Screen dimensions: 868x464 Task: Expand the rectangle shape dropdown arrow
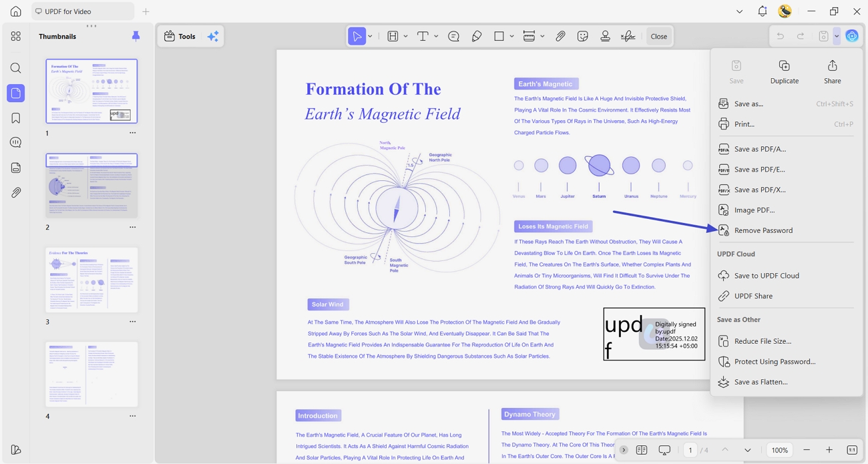point(511,36)
